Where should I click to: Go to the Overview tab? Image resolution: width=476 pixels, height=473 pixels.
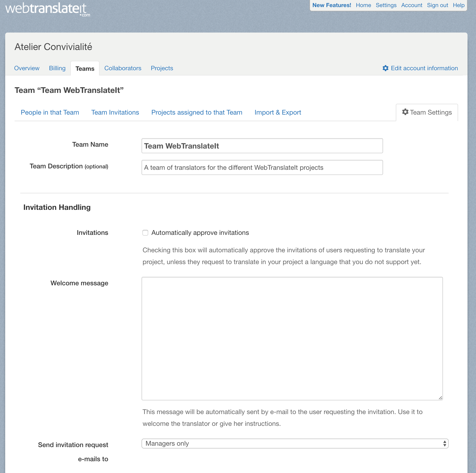click(27, 68)
